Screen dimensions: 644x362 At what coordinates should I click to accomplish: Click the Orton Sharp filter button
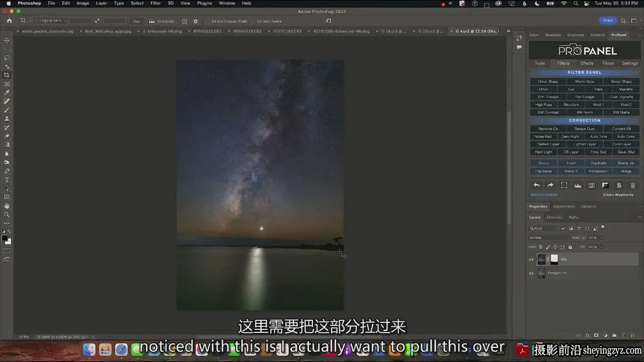[x=548, y=81]
